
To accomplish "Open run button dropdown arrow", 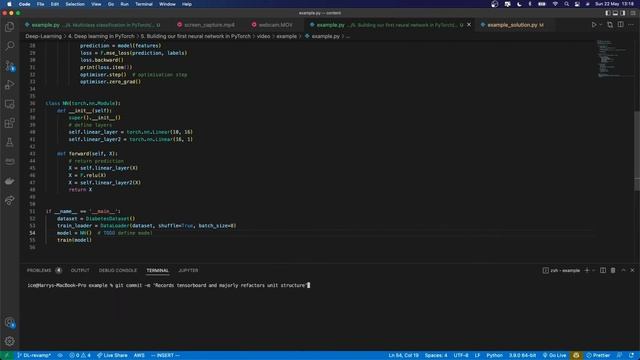I will 600,25.
